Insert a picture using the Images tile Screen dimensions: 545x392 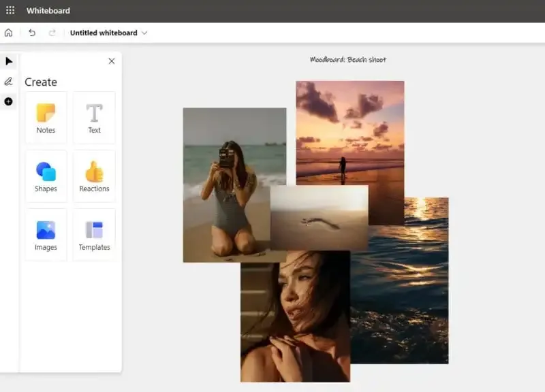coord(46,233)
